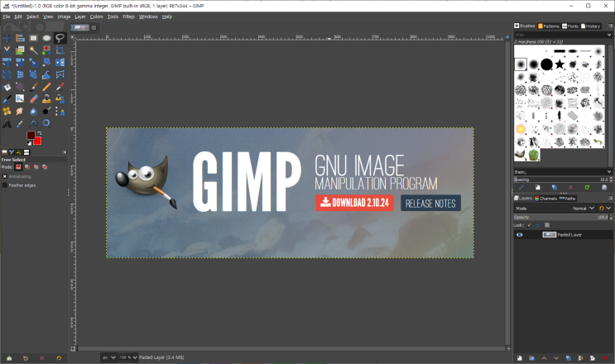The width and height of the screenshot is (615, 364).
Task: Switch to the Channels tab
Action: (x=545, y=199)
